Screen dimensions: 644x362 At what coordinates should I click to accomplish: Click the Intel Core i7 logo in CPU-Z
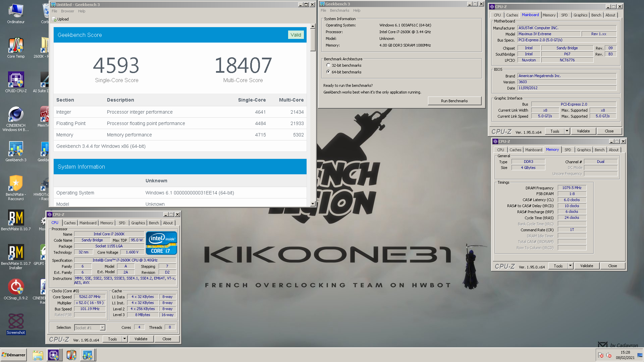click(161, 243)
